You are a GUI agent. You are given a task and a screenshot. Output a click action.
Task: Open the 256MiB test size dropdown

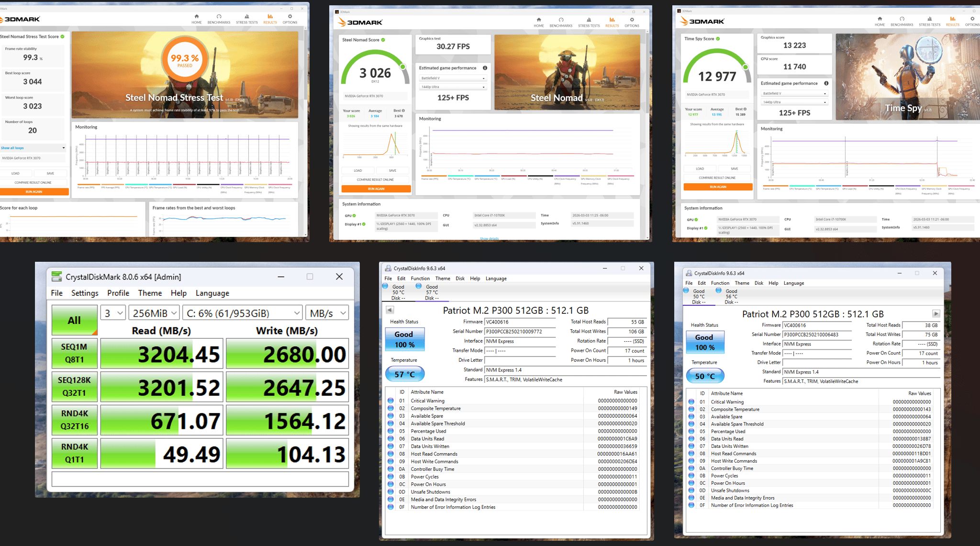pos(154,313)
